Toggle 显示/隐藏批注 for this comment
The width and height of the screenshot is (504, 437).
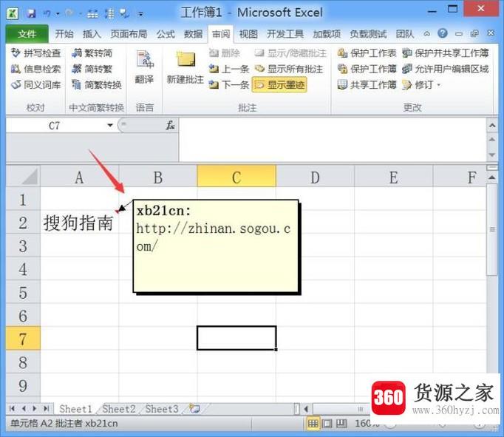click(x=290, y=53)
